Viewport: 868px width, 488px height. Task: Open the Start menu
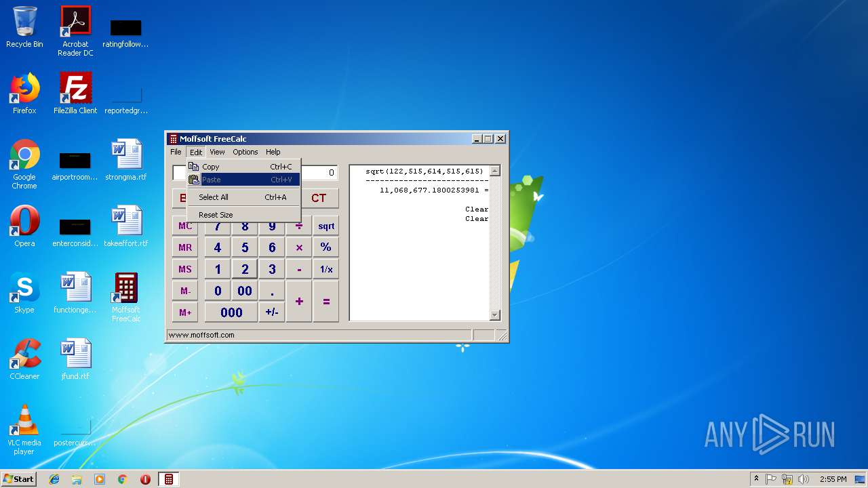[x=19, y=479]
